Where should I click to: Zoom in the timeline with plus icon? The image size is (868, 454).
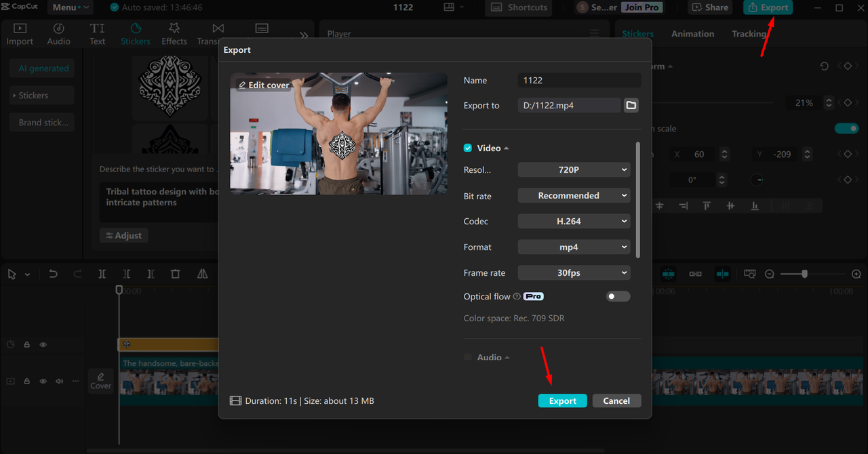[x=856, y=274]
